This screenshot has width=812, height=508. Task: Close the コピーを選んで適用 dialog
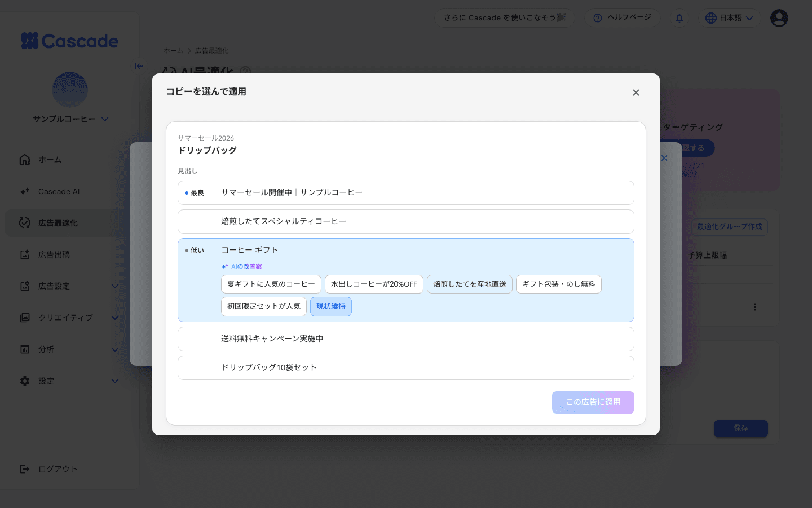pyautogui.click(x=636, y=93)
